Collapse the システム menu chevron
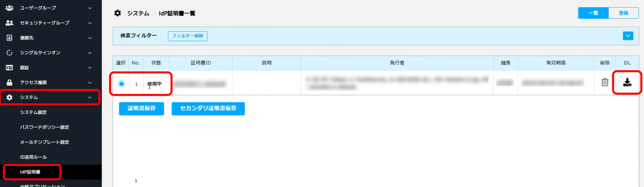This screenshot has height=187, width=644. (x=90, y=97)
